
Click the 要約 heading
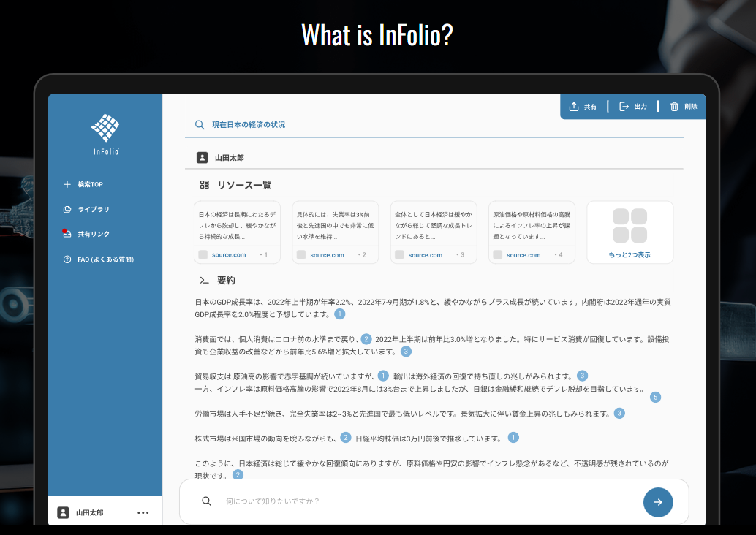tap(226, 281)
